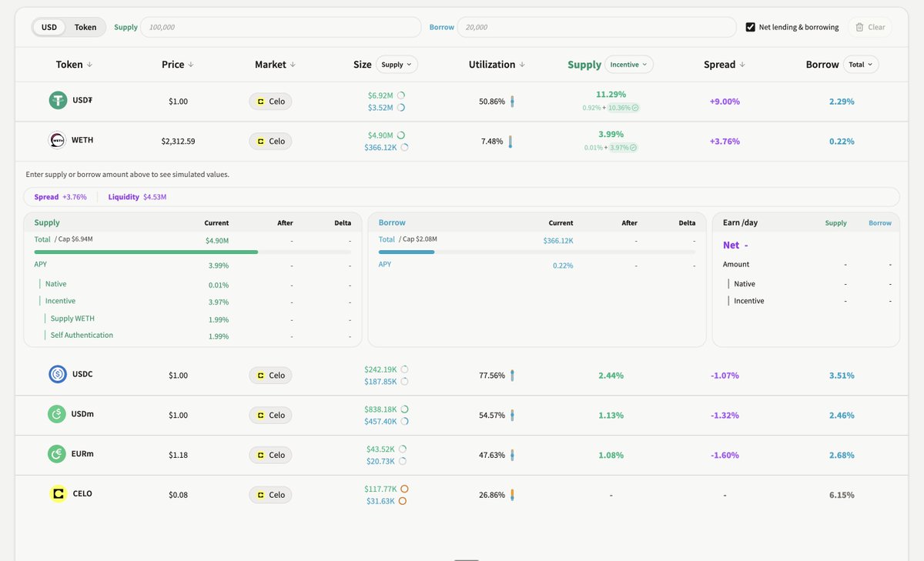The height and width of the screenshot is (561, 924).
Task: Click the USDm token logo icon
Action: coord(58,415)
